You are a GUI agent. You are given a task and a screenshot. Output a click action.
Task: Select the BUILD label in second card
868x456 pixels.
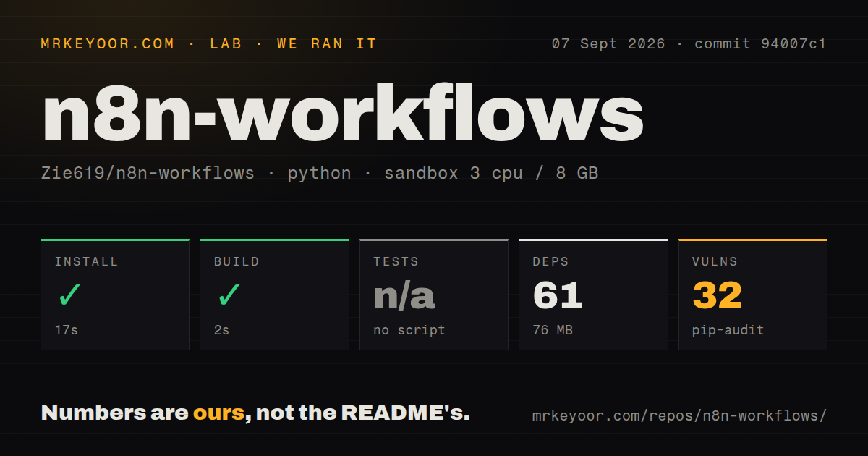click(x=237, y=261)
